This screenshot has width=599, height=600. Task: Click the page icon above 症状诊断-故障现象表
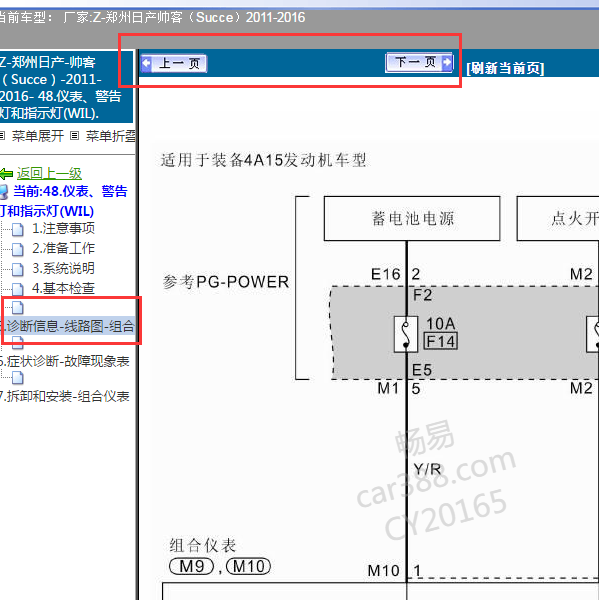pos(18,343)
